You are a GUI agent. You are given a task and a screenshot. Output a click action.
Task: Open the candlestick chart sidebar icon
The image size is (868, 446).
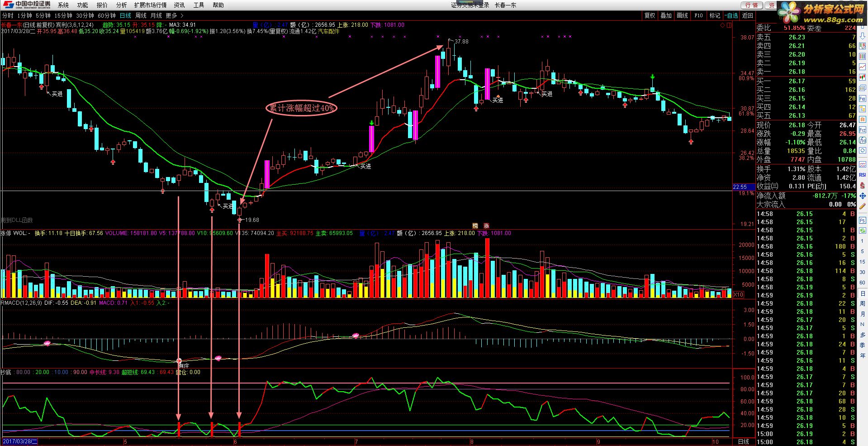(x=863, y=78)
